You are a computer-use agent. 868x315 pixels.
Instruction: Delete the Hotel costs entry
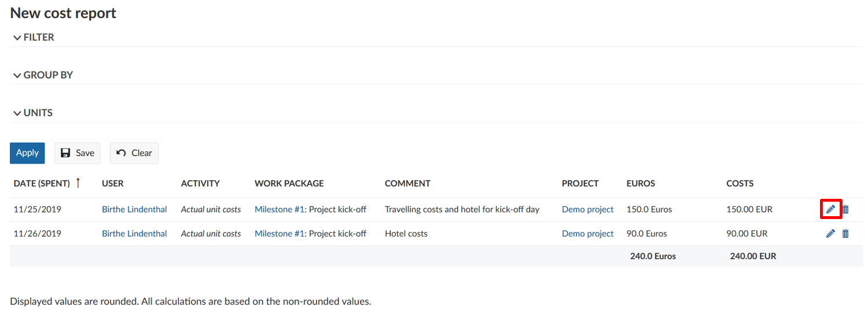pyautogui.click(x=845, y=234)
